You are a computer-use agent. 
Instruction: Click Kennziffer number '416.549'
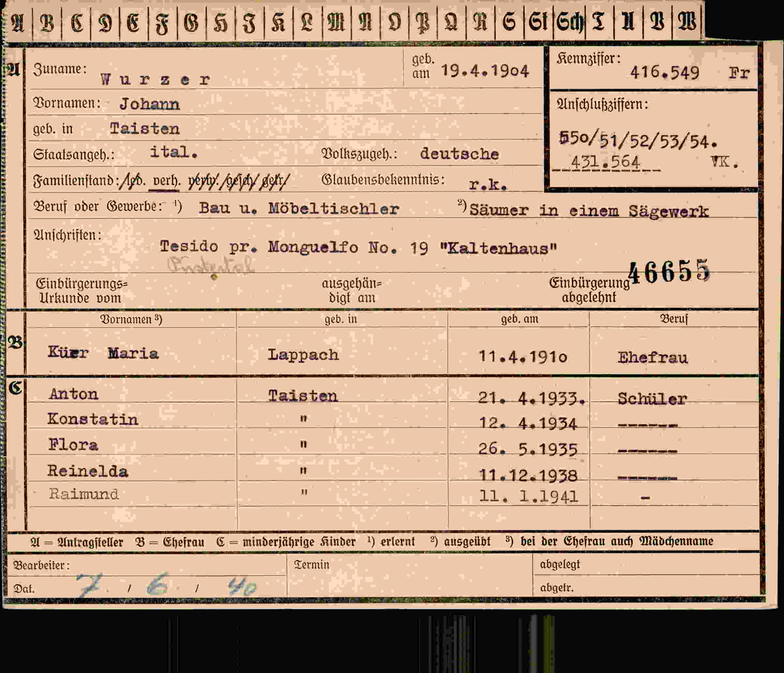click(x=665, y=72)
